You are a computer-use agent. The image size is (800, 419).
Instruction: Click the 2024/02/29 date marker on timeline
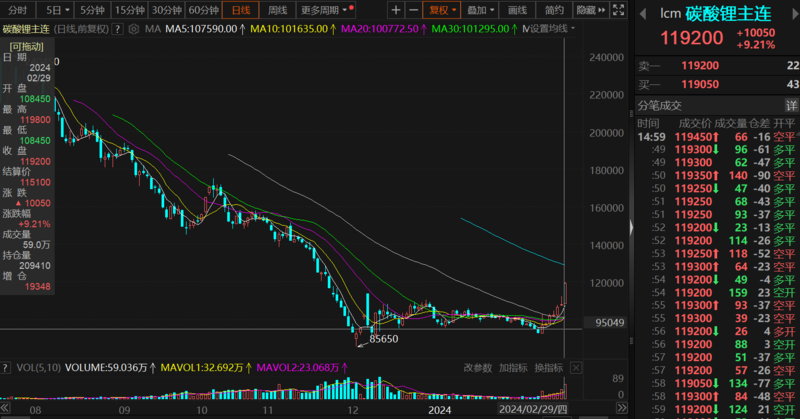point(531,410)
